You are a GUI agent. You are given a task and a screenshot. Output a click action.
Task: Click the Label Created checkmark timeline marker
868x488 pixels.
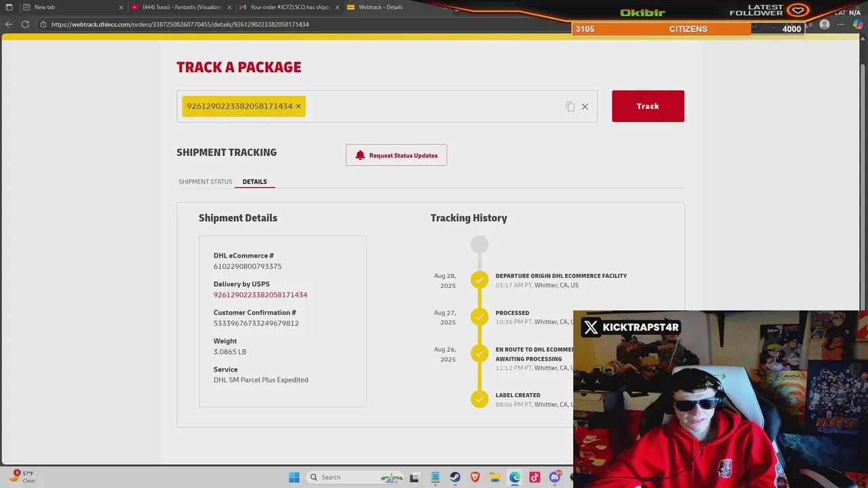click(x=479, y=399)
